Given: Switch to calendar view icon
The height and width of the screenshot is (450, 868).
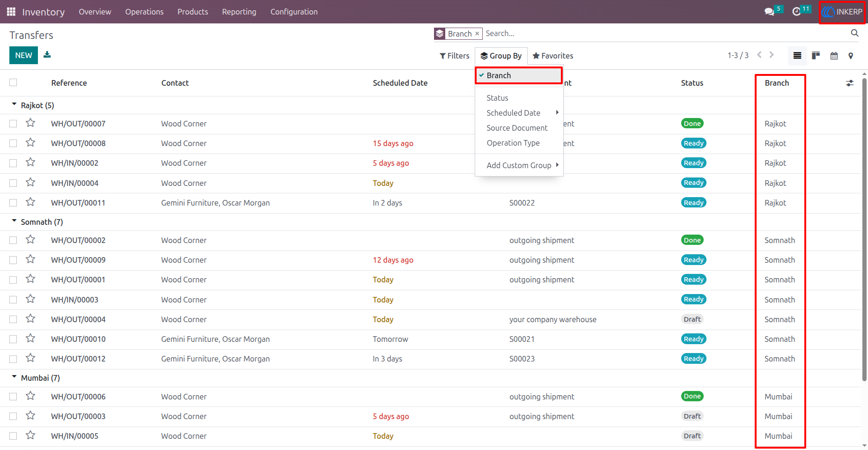Looking at the screenshot, I should [834, 56].
